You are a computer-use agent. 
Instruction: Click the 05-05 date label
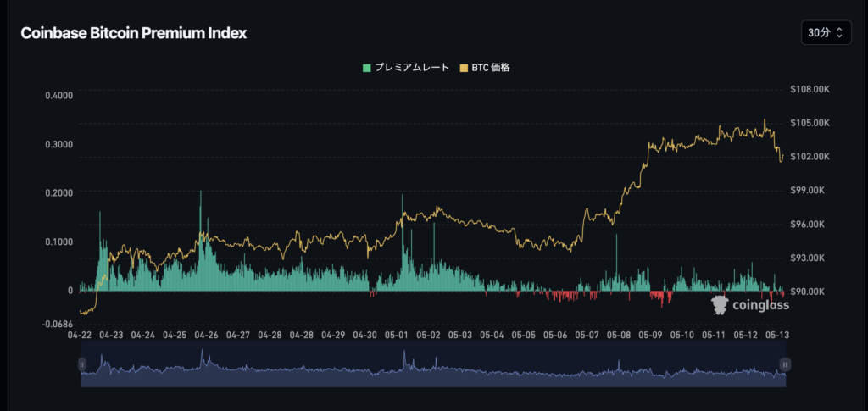pos(523,335)
